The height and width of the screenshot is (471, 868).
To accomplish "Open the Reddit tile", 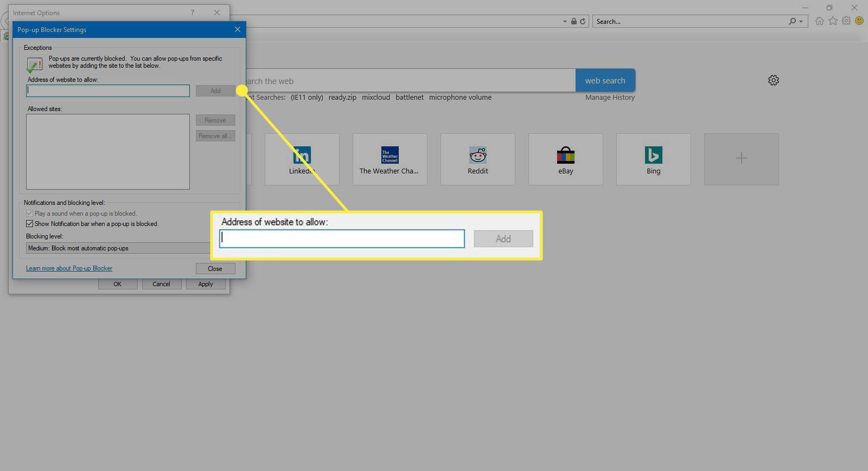I will (x=477, y=159).
